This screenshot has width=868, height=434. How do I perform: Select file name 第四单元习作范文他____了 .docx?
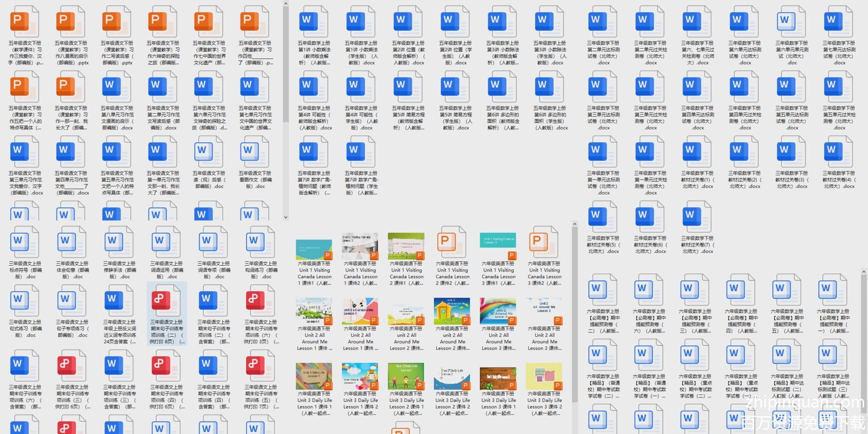pos(71,183)
